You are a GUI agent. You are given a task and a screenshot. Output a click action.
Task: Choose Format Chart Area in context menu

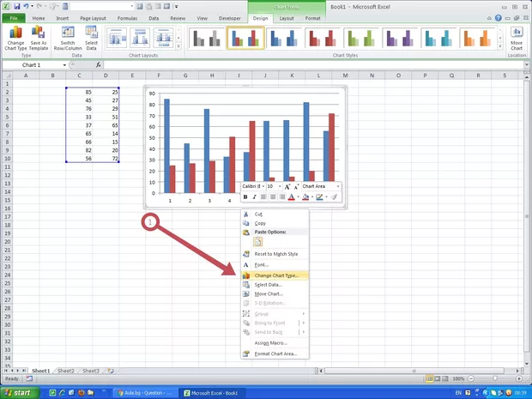click(x=275, y=354)
